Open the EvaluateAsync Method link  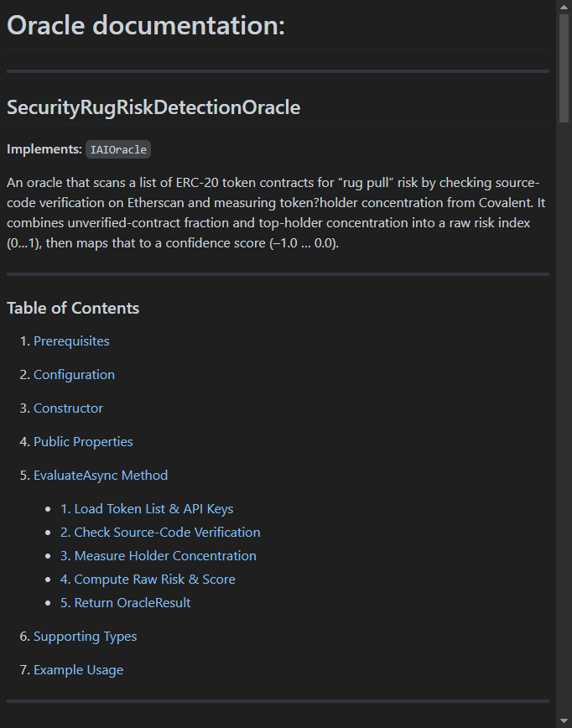coord(101,475)
